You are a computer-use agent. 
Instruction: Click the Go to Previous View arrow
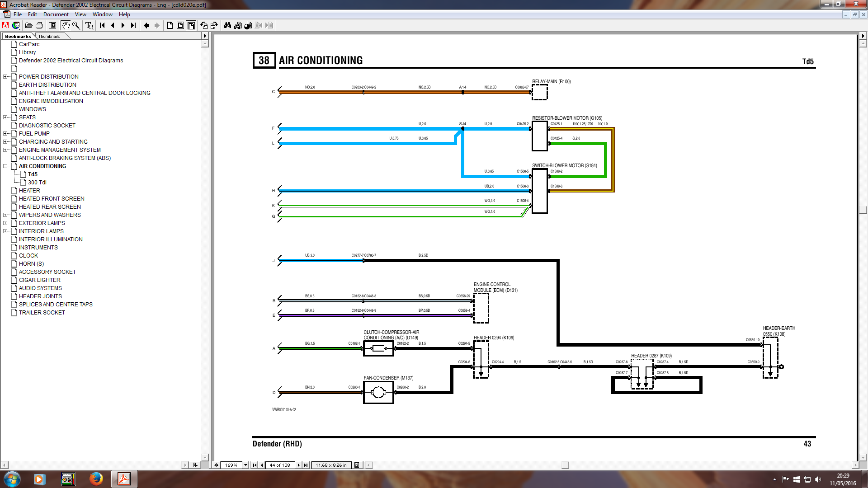146,25
